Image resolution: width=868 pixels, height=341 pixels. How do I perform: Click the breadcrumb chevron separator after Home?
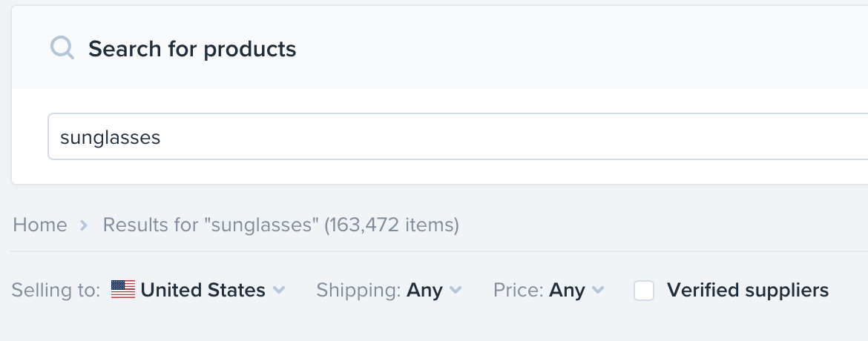click(x=85, y=225)
